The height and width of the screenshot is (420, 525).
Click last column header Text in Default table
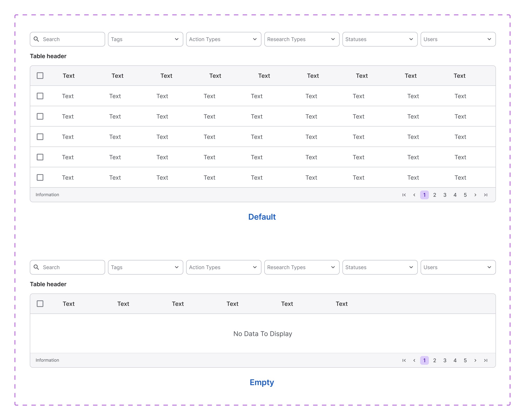click(x=459, y=76)
